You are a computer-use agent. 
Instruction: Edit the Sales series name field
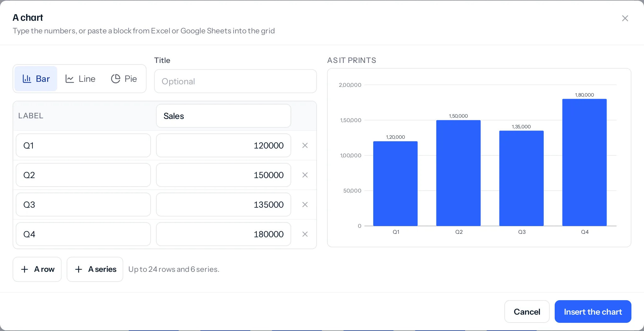[x=223, y=116]
